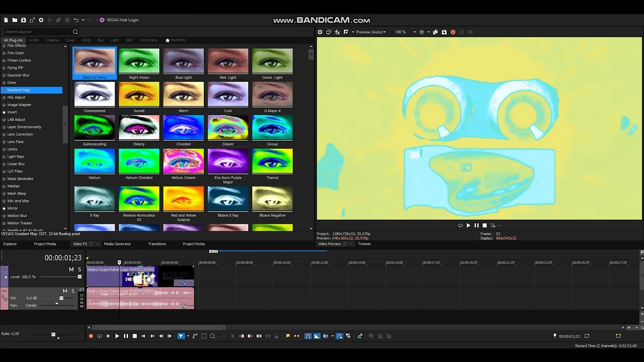Open Video Output FX icon in preview
The height and width of the screenshot is (362, 644).
(x=337, y=32)
